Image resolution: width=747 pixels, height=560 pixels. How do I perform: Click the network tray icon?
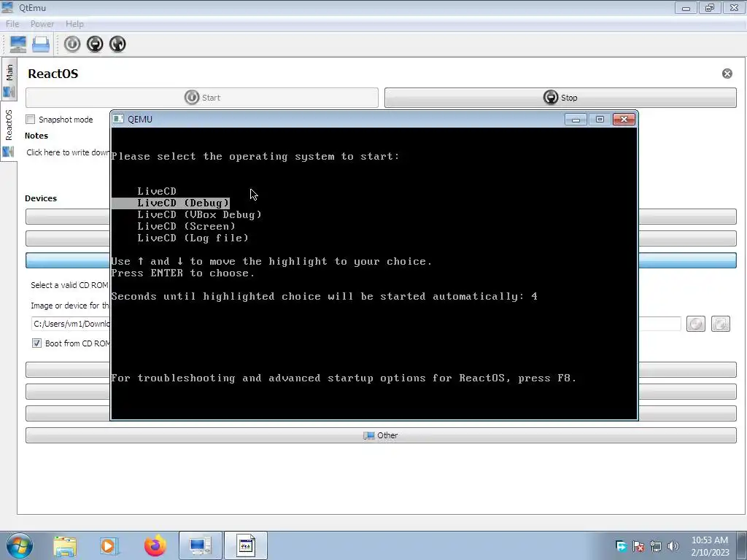656,545
